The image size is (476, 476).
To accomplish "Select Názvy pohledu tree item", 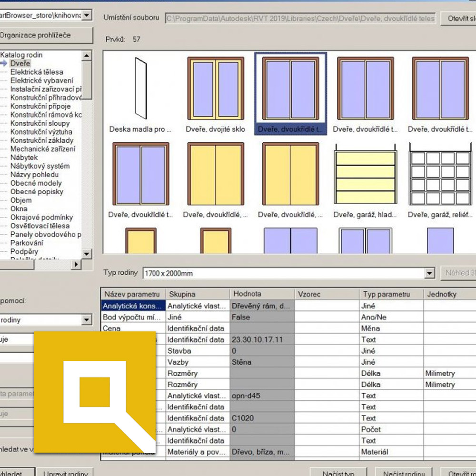I will (x=34, y=175).
